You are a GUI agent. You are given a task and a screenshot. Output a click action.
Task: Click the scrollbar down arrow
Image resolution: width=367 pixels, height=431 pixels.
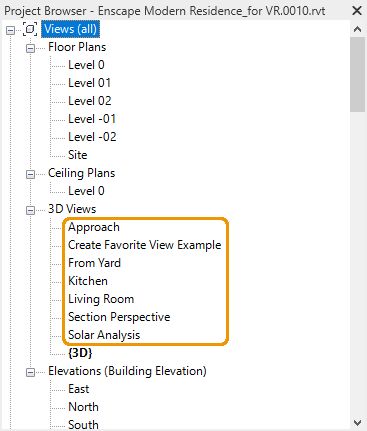point(358,423)
